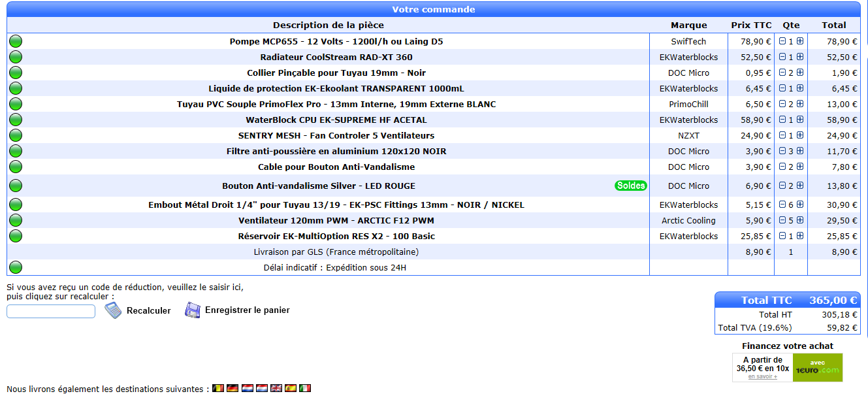
Task: Increase quantity of Tuyau PVC PrimoFlex Pro
Action: click(799, 104)
